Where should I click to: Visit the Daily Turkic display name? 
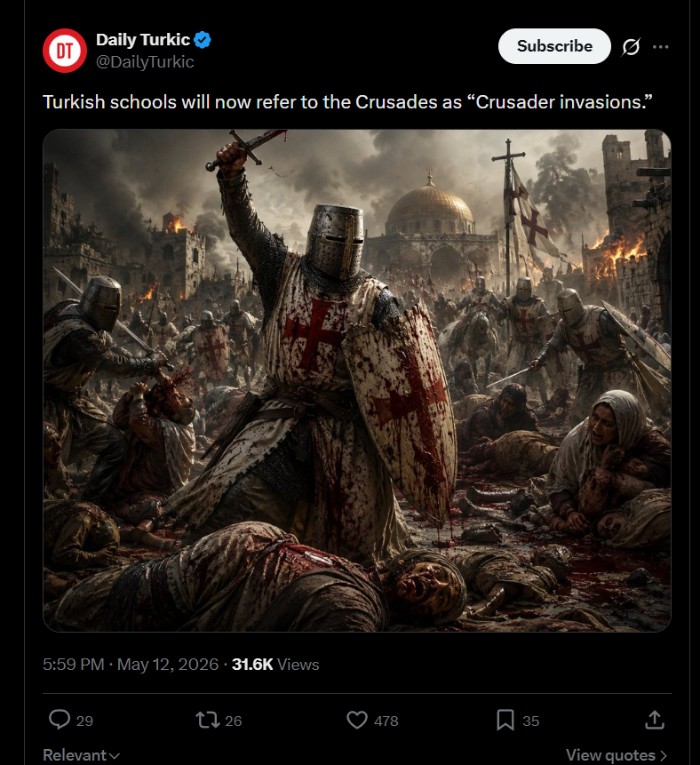[143, 39]
